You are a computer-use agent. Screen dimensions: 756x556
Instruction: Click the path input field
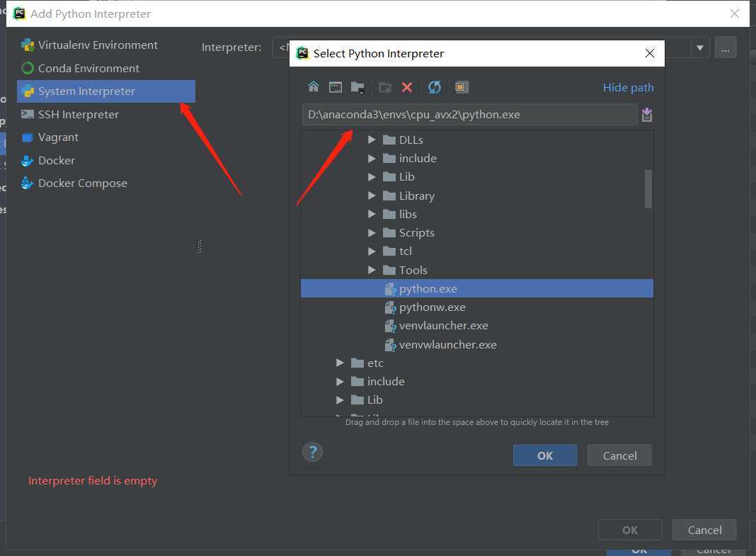tap(469, 115)
